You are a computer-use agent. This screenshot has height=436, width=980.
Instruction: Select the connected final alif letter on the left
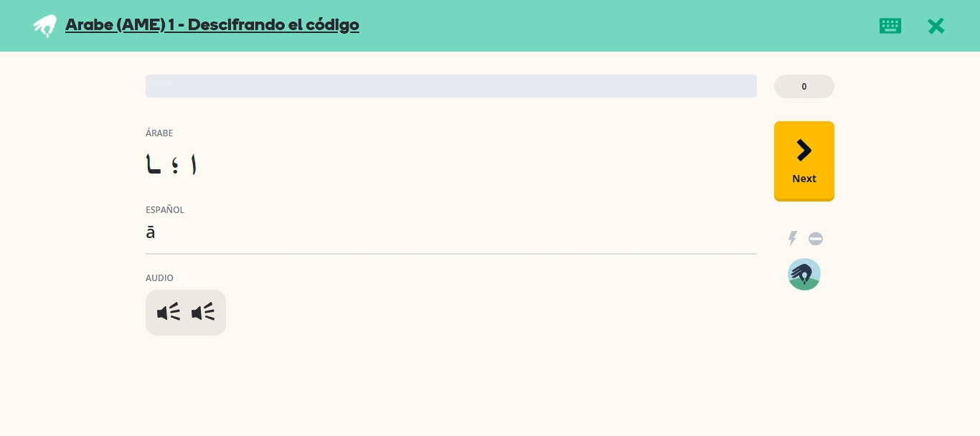[154, 164]
